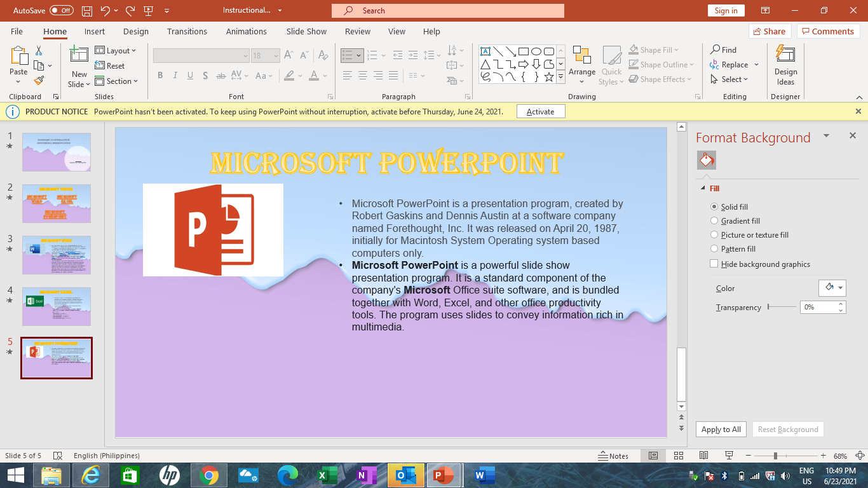Apply Bold formatting

pyautogui.click(x=160, y=76)
